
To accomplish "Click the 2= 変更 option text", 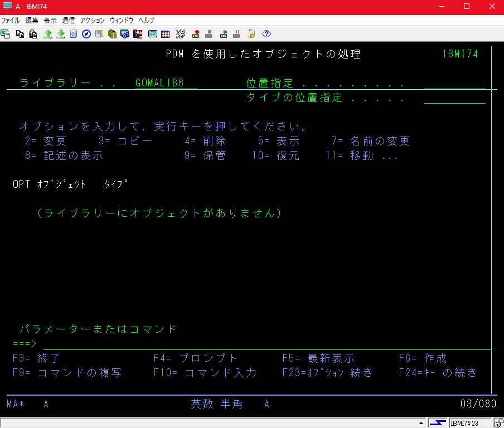I will point(46,141).
